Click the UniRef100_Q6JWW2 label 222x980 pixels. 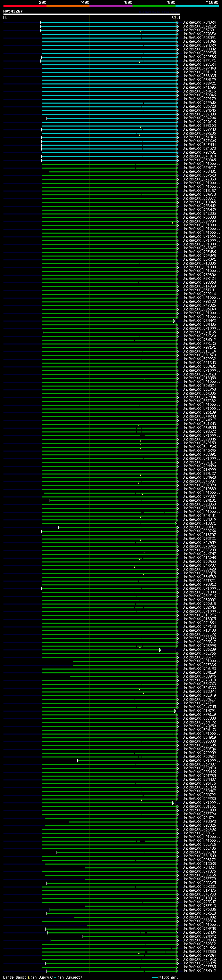click(x=199, y=917)
